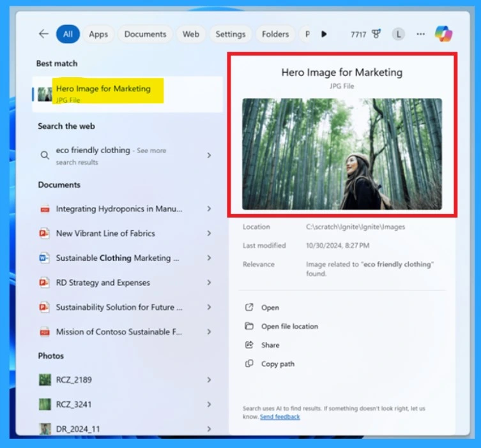This screenshot has height=448, width=481.
Task: Click the RCZ_3241 photo thumbnail
Action: (45, 405)
